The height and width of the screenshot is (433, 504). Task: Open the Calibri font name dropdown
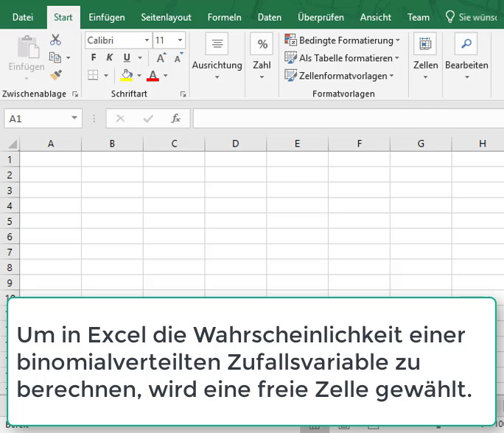coord(147,41)
